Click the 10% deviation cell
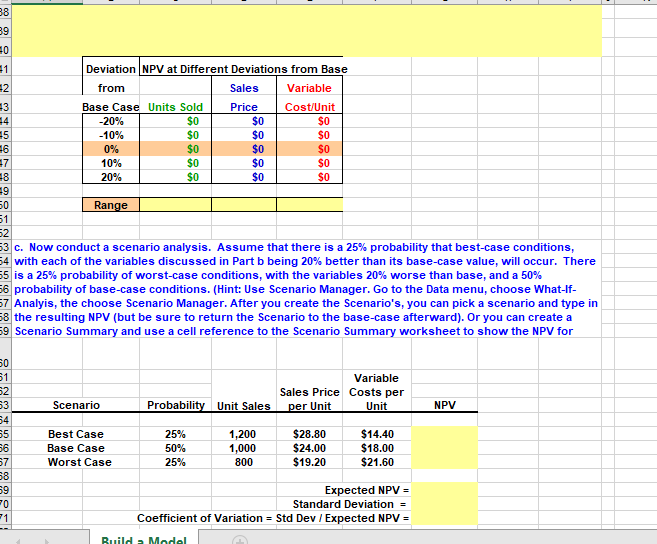Viewport: 657px width, 544px height. 111,163
